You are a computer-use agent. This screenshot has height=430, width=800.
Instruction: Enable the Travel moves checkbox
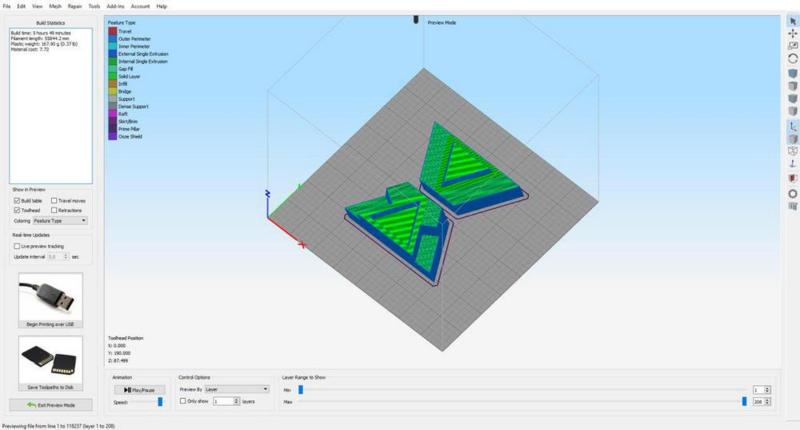pos(53,200)
